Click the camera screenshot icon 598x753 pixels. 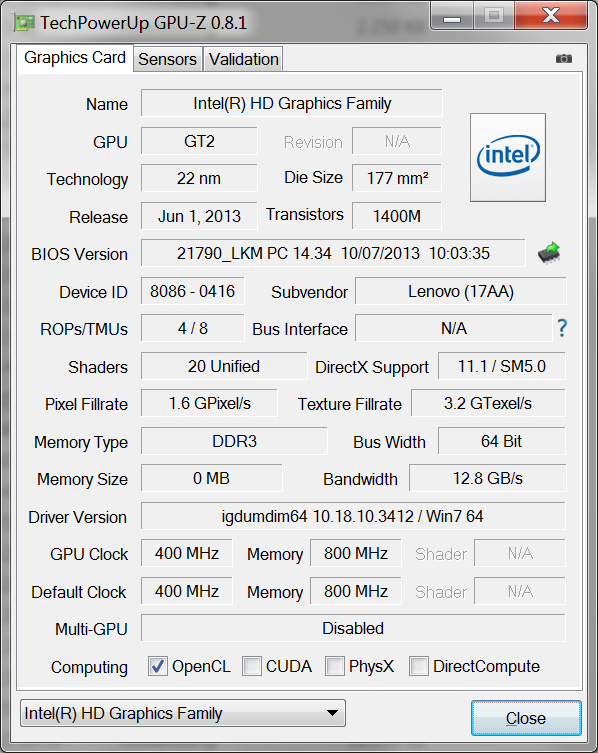(x=563, y=59)
